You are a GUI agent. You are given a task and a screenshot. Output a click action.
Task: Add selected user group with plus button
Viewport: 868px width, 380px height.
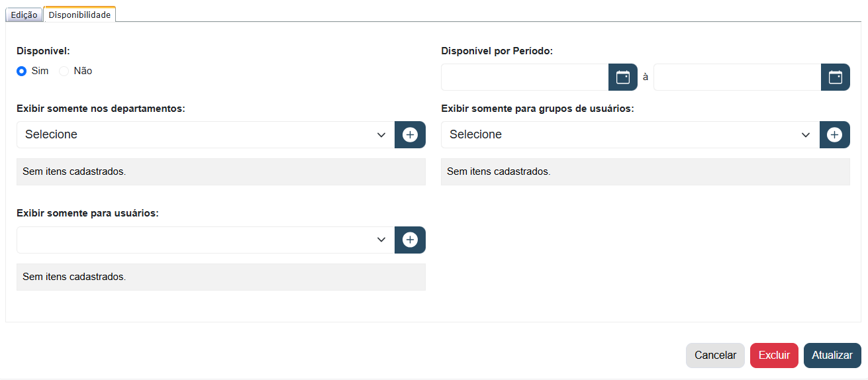click(x=834, y=134)
